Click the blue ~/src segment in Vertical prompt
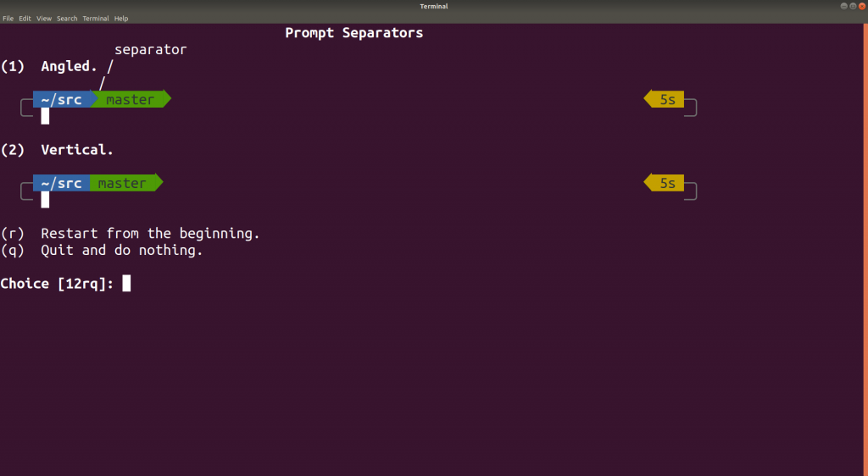This screenshot has width=868, height=476. [61, 183]
